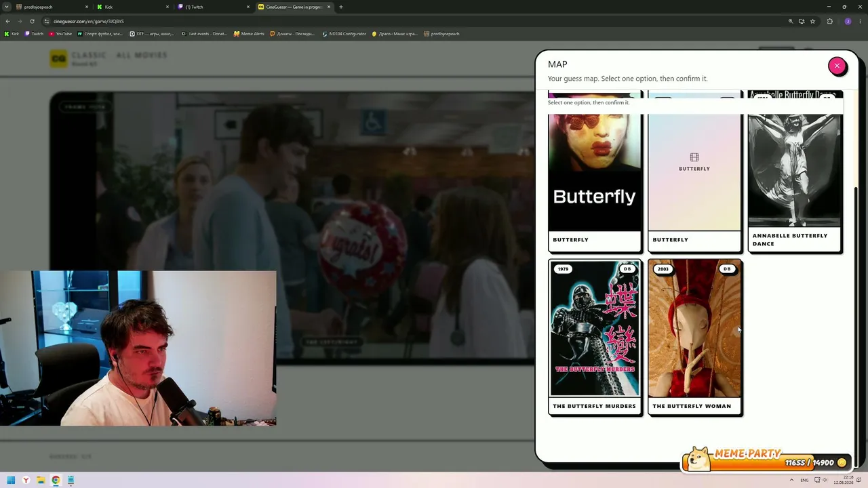Show hidden system tray icons

pos(791,480)
